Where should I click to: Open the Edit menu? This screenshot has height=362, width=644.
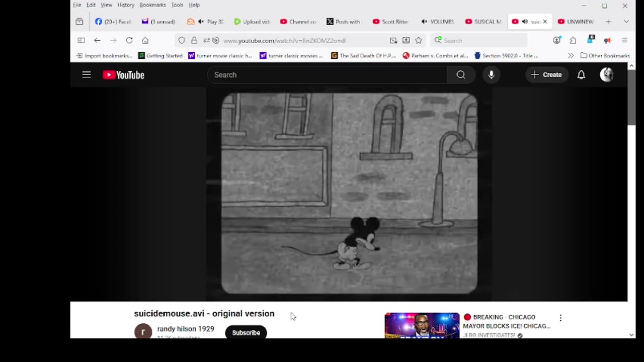(91, 5)
